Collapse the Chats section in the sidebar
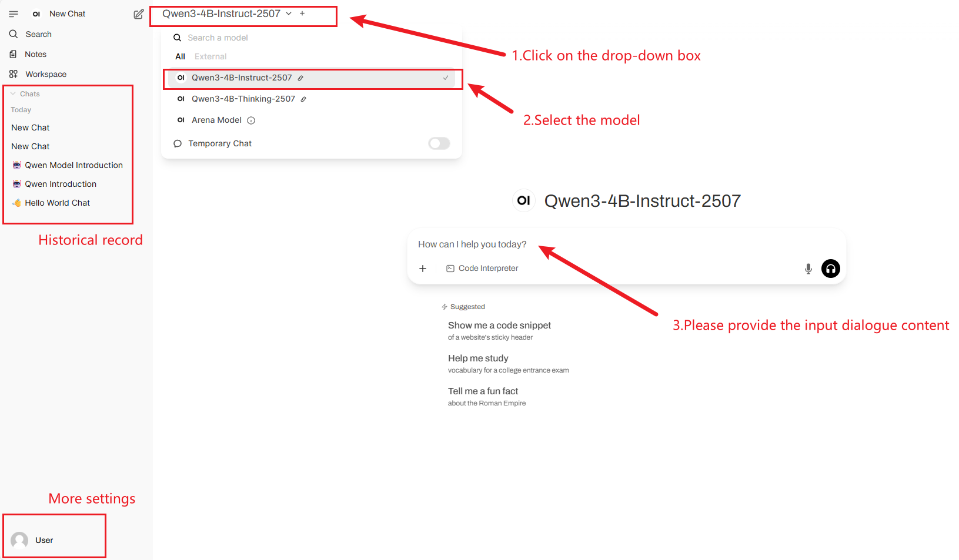The height and width of the screenshot is (560, 959). (x=25, y=94)
